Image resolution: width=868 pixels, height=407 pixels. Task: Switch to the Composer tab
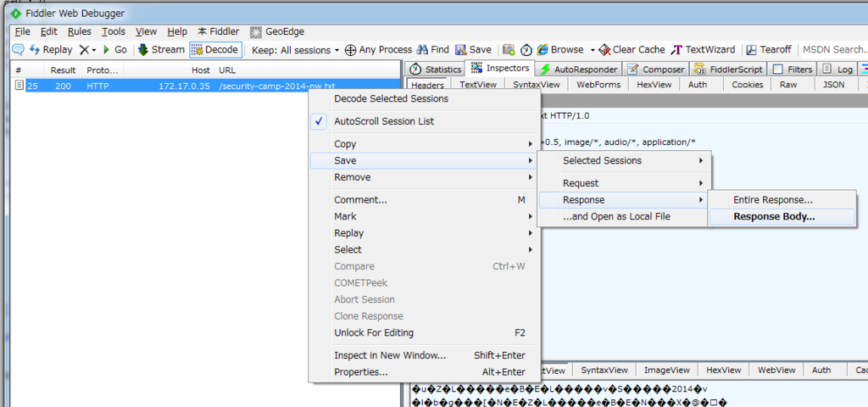coord(657,70)
